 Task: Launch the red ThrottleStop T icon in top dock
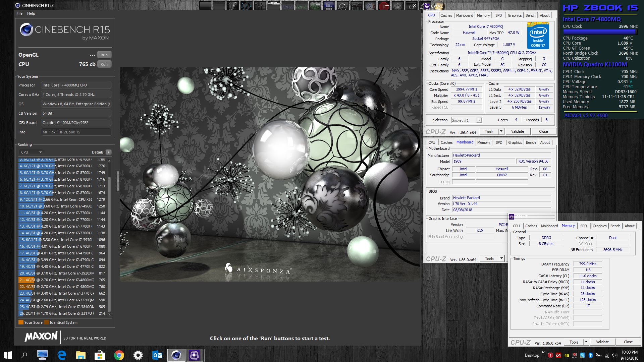[384, 5]
